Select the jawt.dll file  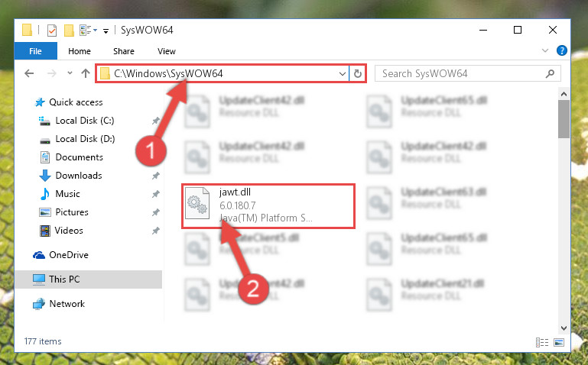(x=268, y=205)
